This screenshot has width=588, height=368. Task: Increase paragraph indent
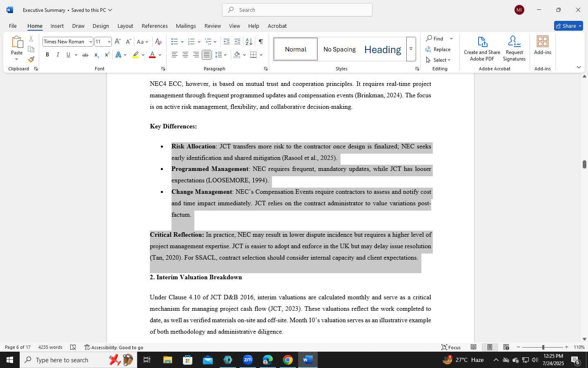point(237,42)
